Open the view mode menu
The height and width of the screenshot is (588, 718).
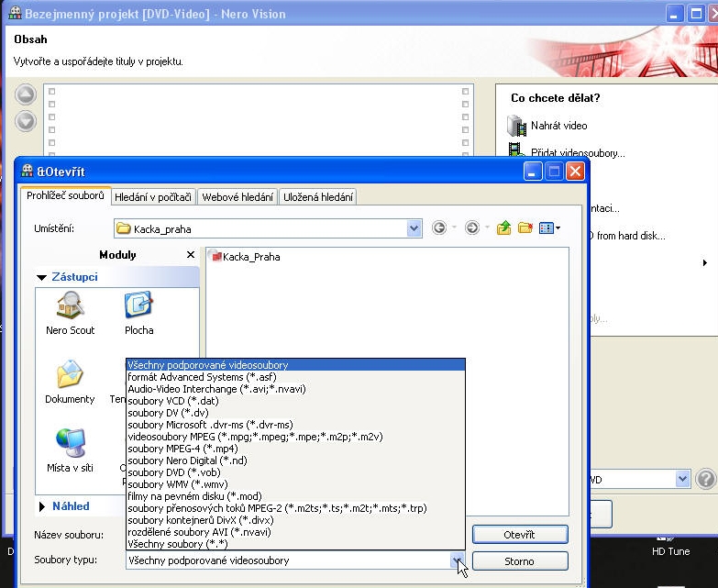pos(550,228)
